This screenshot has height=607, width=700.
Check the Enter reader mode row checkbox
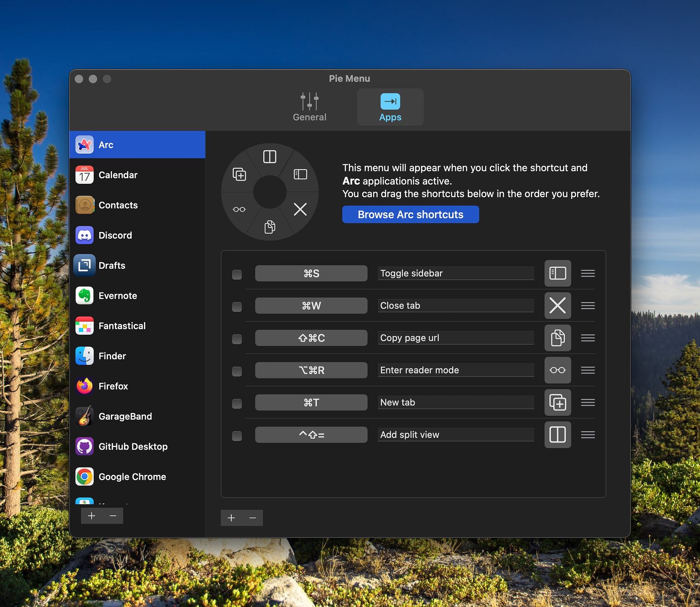(237, 371)
